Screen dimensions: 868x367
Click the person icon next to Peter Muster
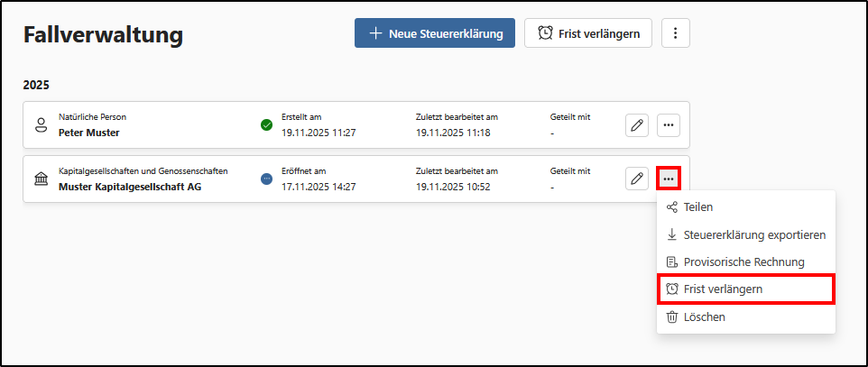tap(41, 125)
